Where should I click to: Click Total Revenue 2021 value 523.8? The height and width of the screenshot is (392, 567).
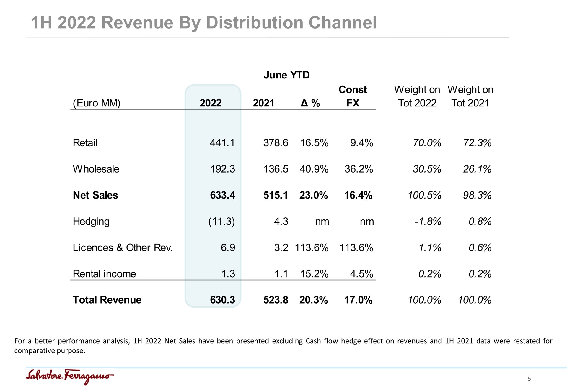276,300
